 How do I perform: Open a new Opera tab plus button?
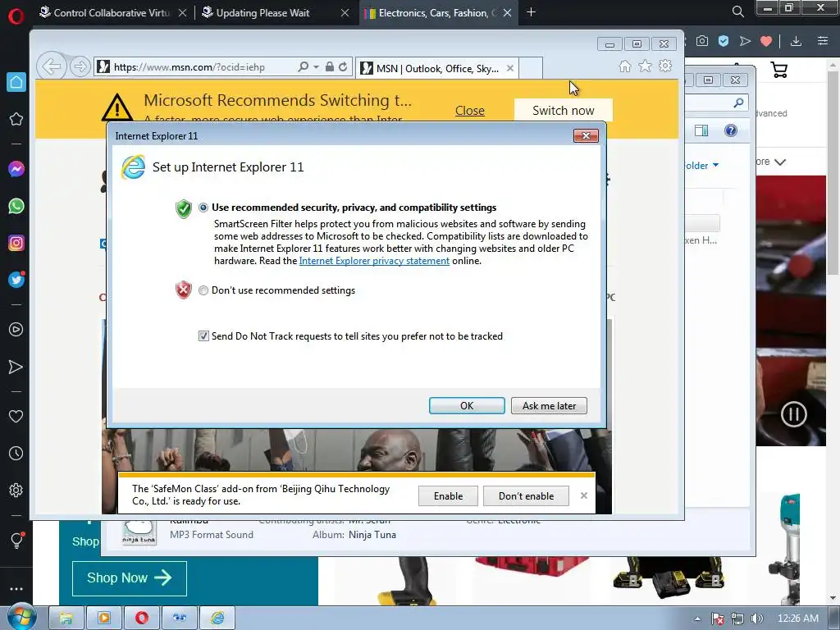(x=531, y=11)
